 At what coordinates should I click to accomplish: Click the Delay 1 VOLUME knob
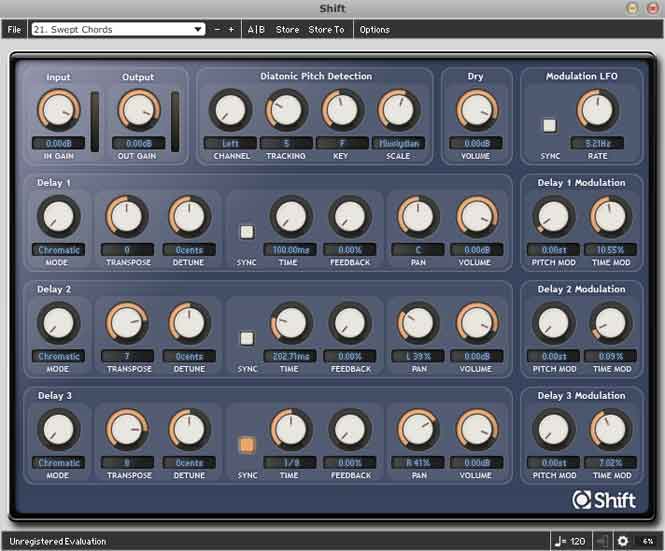click(477, 216)
